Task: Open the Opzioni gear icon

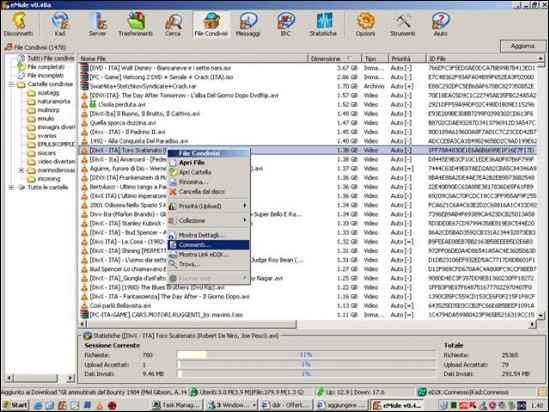Action: click(x=365, y=24)
